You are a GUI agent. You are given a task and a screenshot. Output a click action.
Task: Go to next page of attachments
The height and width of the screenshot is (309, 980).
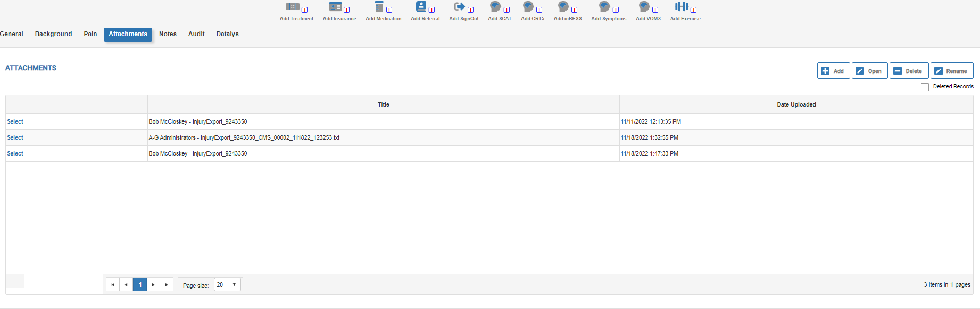153,284
